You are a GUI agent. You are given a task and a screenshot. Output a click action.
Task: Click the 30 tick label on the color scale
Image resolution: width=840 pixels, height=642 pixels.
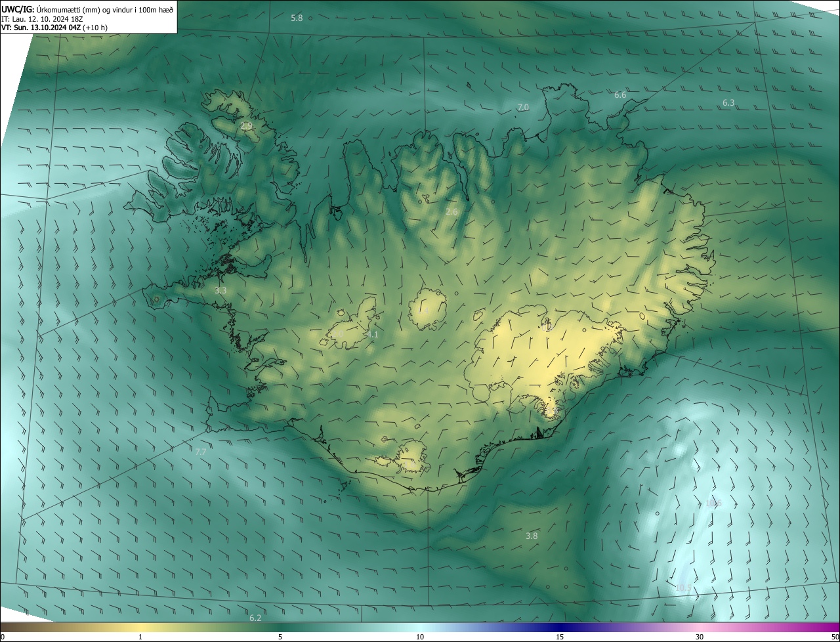[x=700, y=637]
